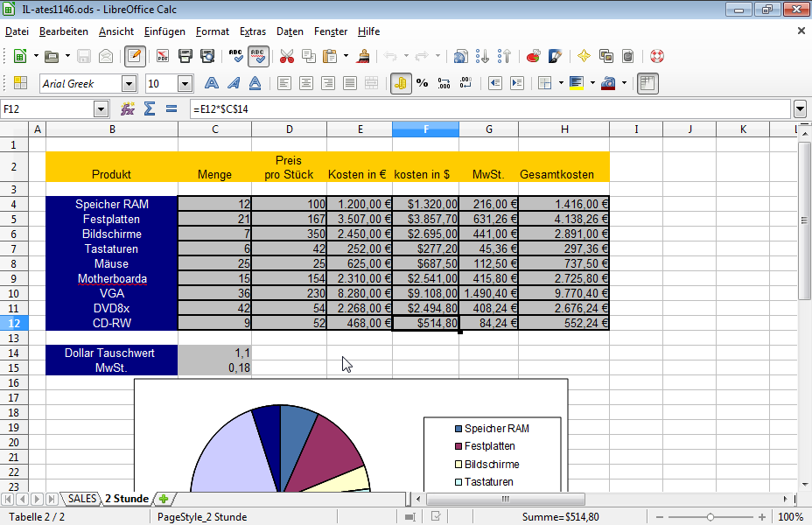Expand the Name Box dropdown
The width and height of the screenshot is (812, 525).
coord(101,109)
